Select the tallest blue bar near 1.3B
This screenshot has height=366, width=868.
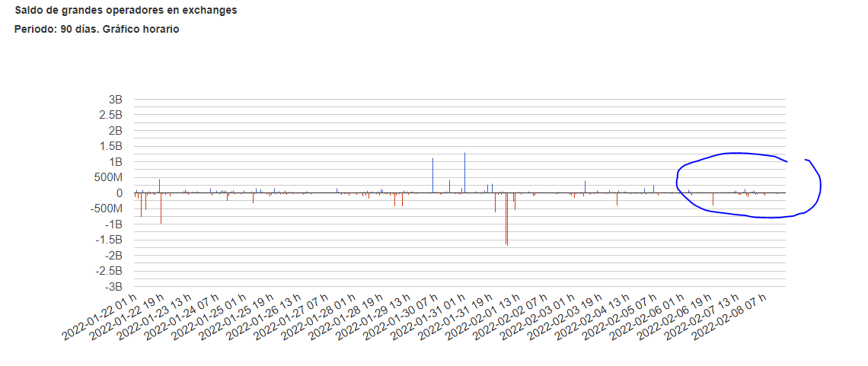(464, 173)
